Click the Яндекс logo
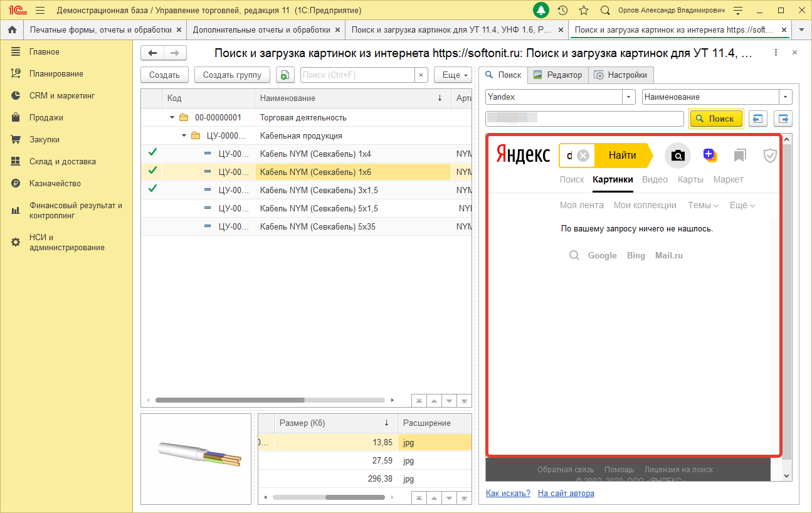 click(523, 155)
